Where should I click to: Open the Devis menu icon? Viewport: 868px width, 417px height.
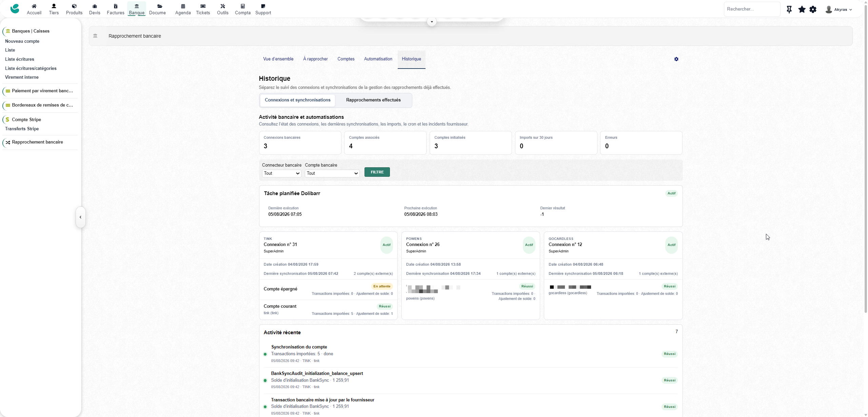[x=95, y=6]
